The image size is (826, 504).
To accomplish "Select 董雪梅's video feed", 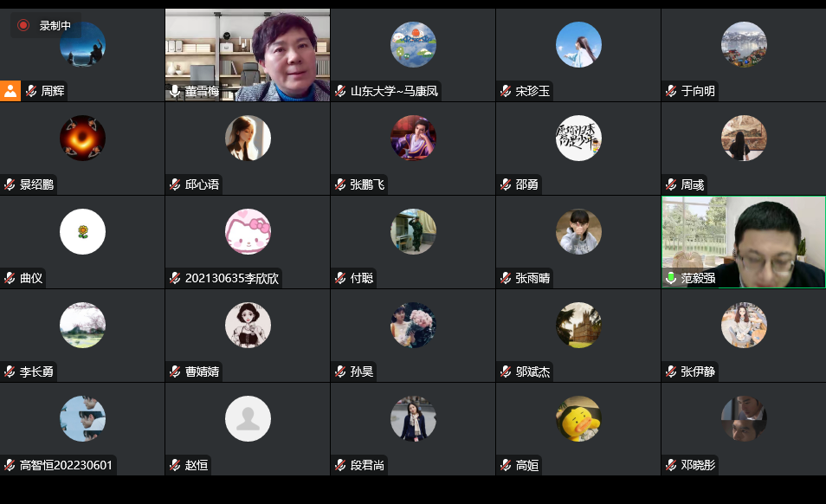I will point(248,55).
